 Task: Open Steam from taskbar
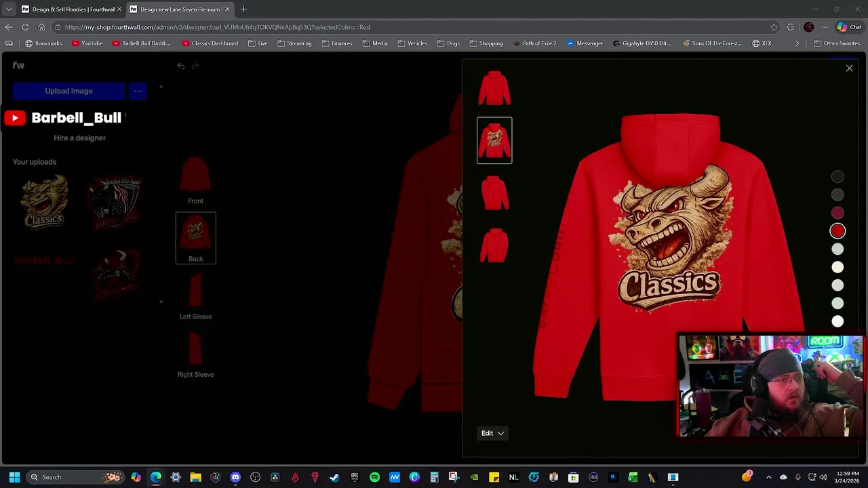334,477
